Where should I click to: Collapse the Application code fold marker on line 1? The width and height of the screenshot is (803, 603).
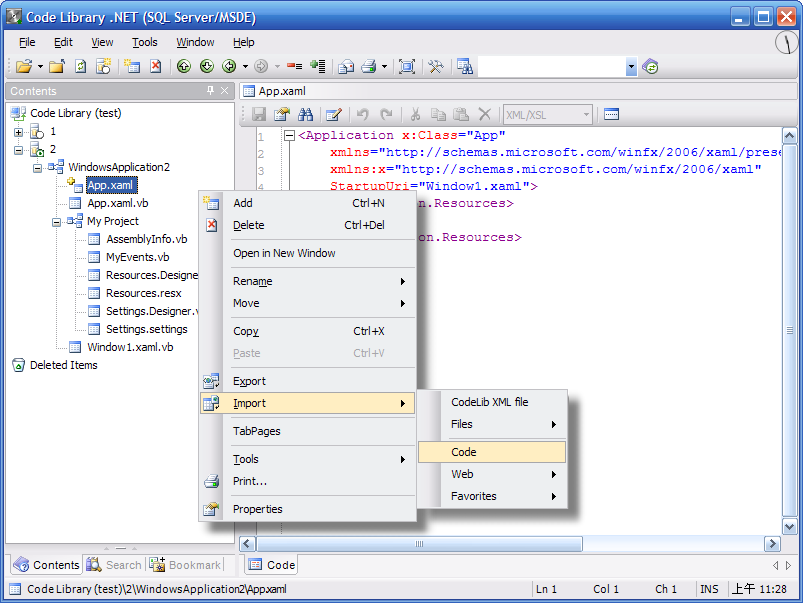click(289, 136)
